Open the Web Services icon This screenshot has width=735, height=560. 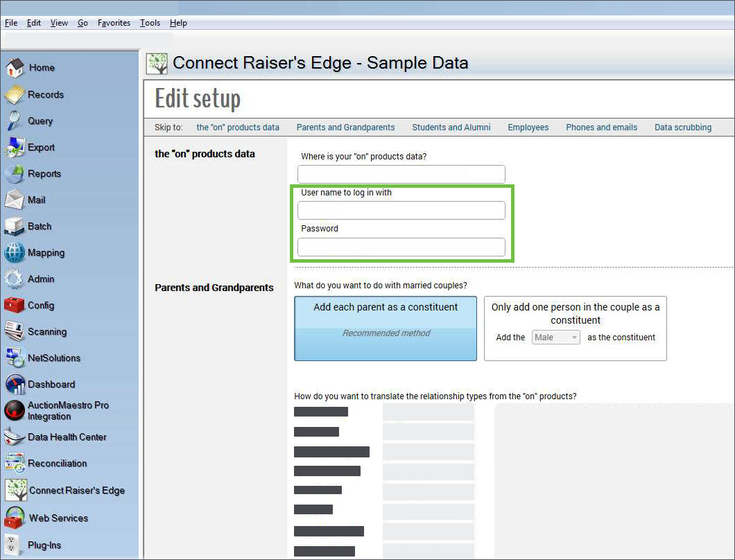pyautogui.click(x=15, y=518)
